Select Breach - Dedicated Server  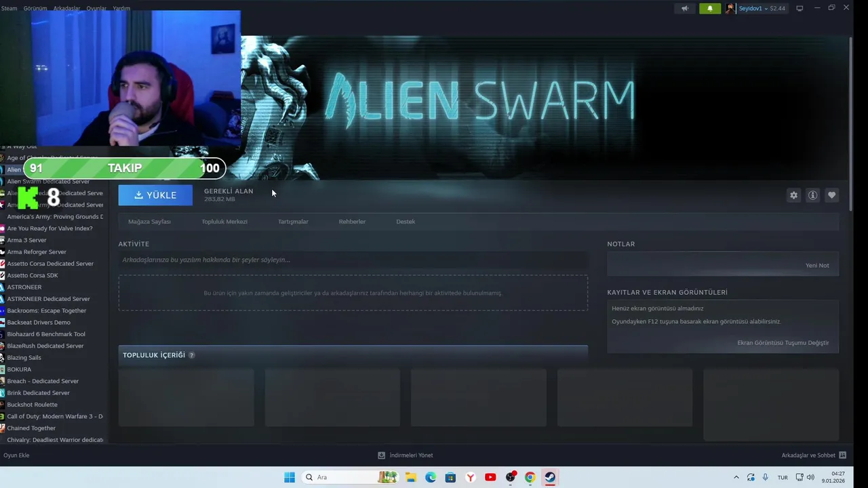pyautogui.click(x=43, y=381)
